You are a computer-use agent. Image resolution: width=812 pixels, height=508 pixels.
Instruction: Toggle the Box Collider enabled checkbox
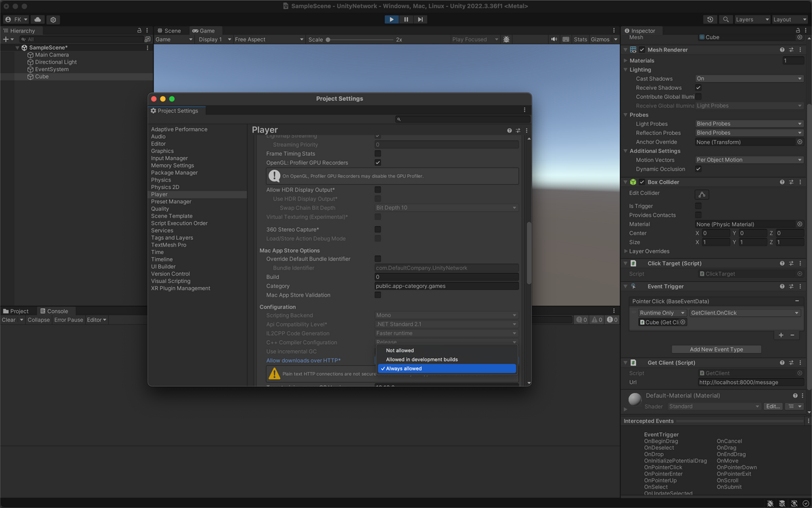pos(642,182)
